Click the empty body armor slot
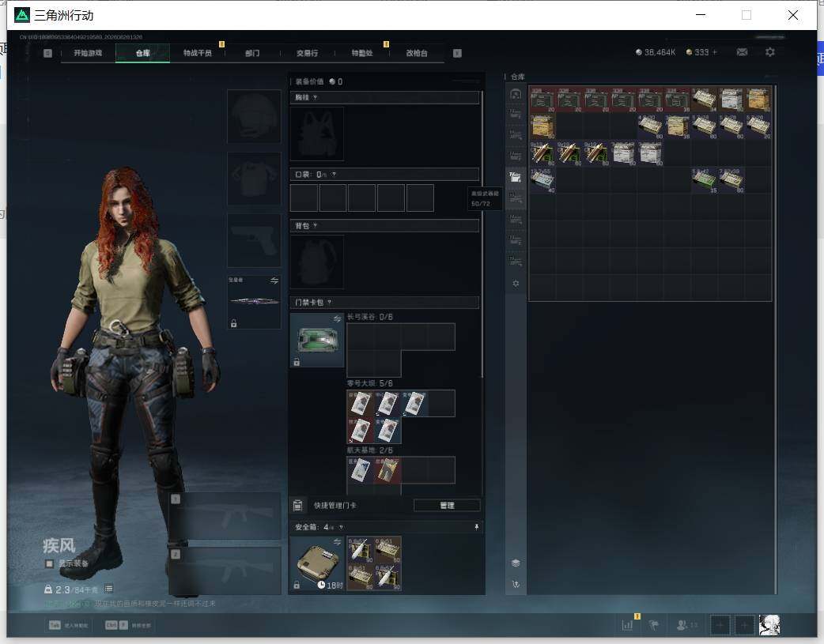The height and width of the screenshot is (644, 824). [254, 179]
